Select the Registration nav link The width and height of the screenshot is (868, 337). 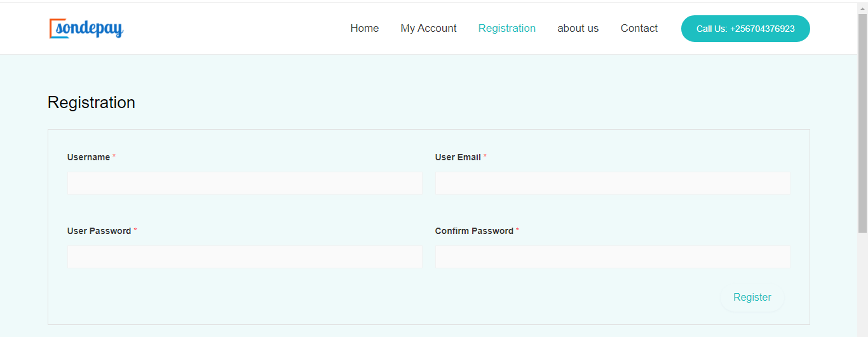(506, 29)
